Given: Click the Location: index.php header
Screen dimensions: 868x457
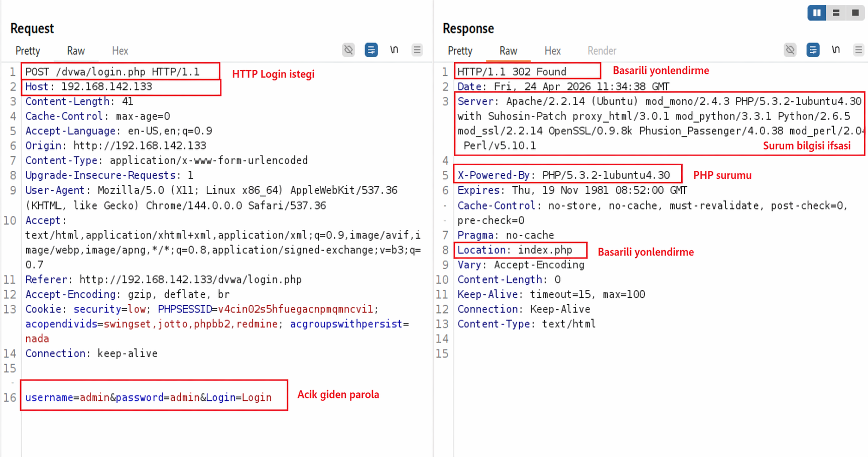Looking at the screenshot, I should [515, 250].
